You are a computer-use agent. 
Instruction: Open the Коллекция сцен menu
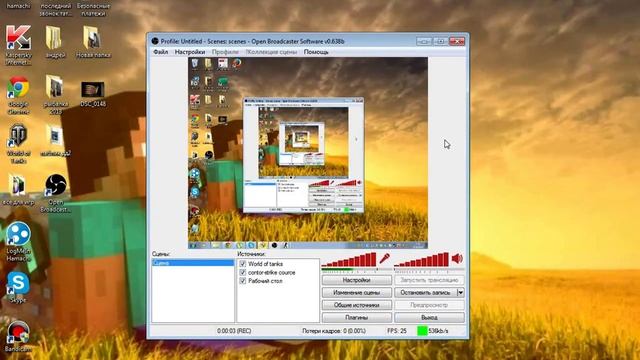point(271,52)
